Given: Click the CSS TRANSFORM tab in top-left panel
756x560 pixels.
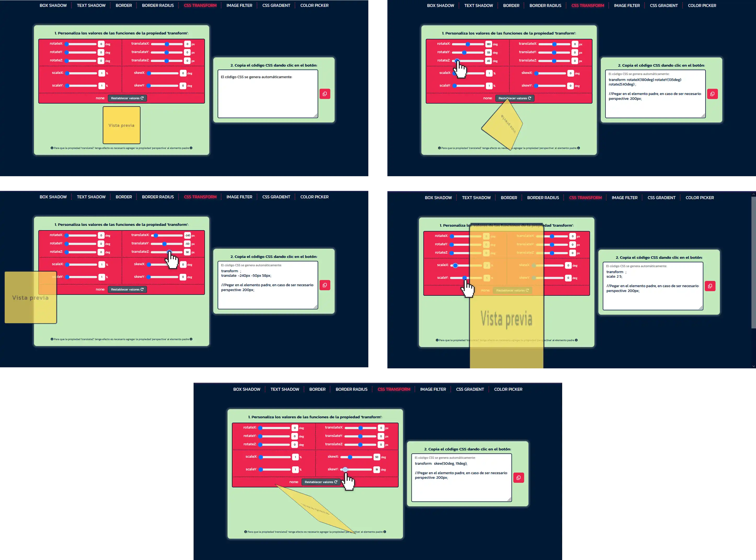Looking at the screenshot, I should (200, 5).
